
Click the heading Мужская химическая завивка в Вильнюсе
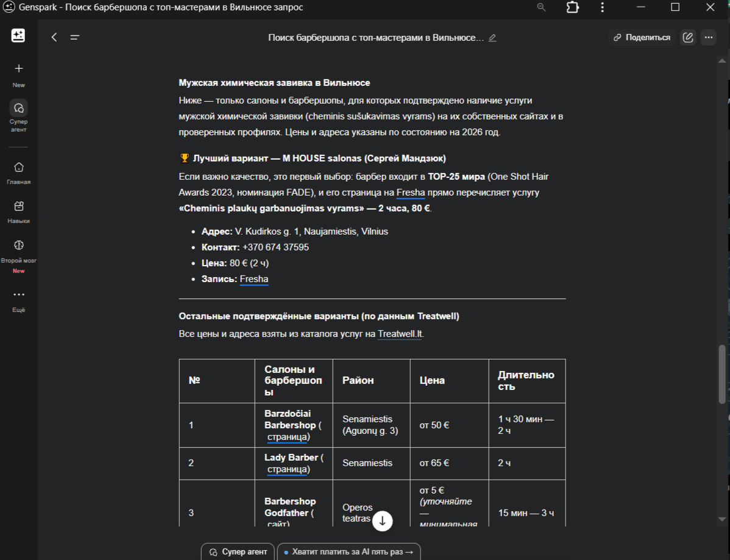(274, 83)
